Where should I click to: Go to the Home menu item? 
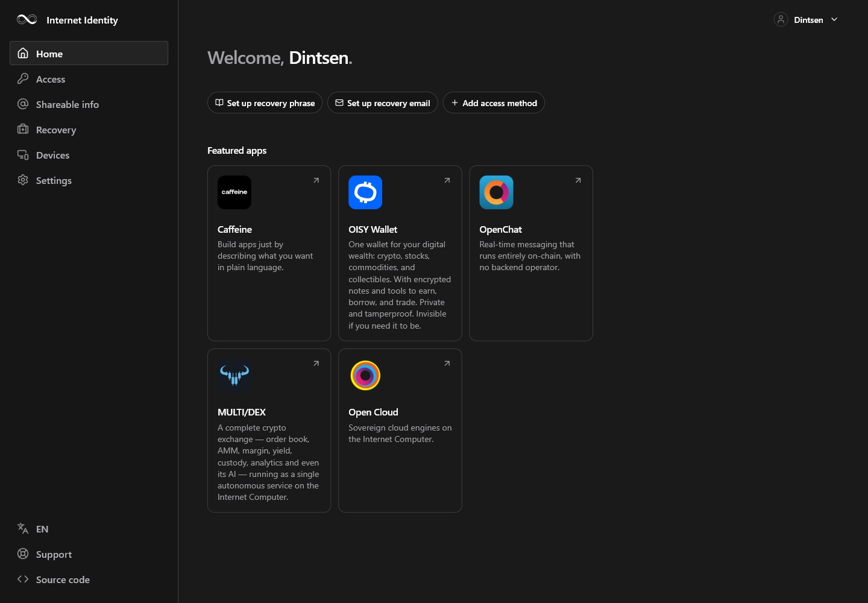(x=89, y=53)
